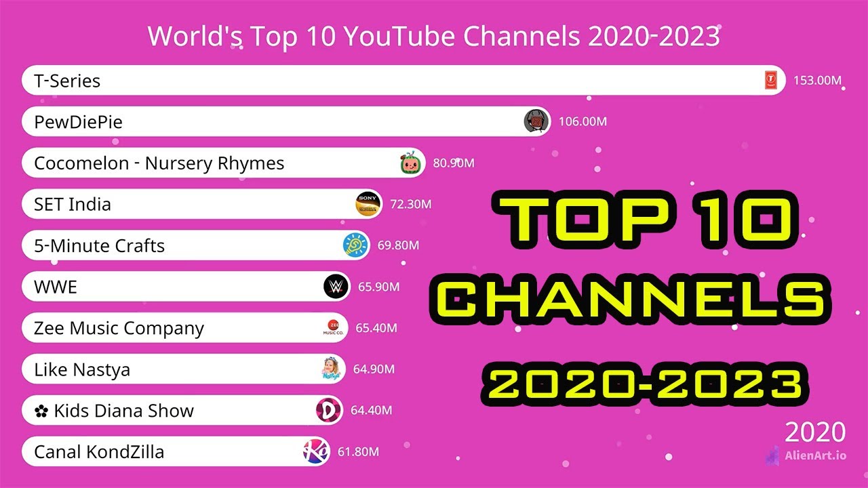Image resolution: width=868 pixels, height=488 pixels.
Task: Click the Like Nastya label
Action: pyautogui.click(x=82, y=370)
